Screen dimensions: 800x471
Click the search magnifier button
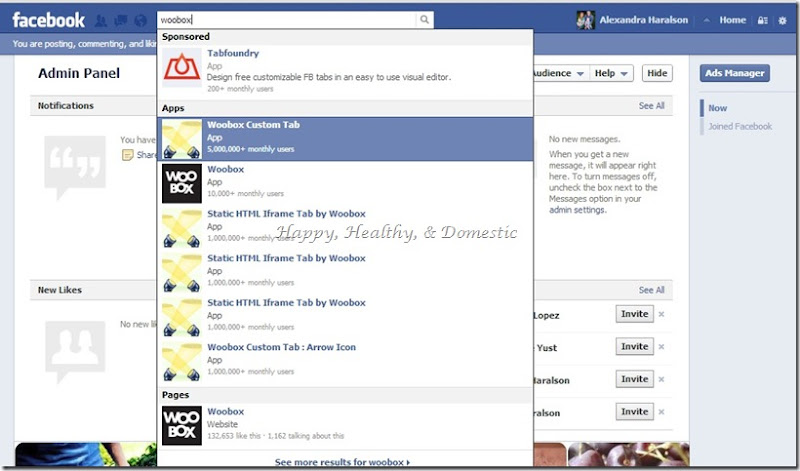coord(424,20)
